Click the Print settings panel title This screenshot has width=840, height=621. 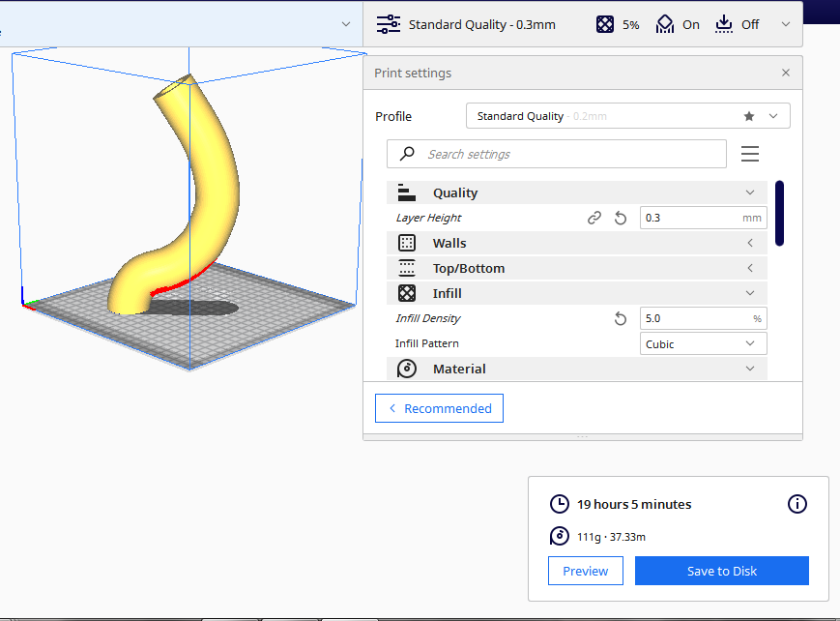tap(413, 73)
